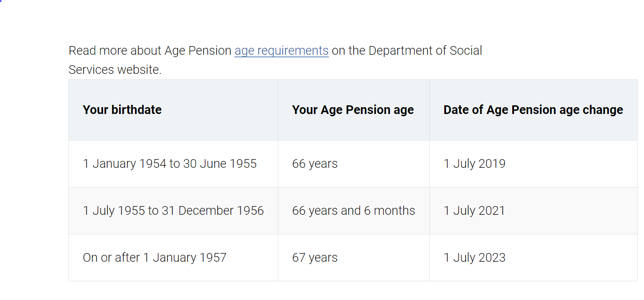Click the Services website text line

tap(115, 70)
